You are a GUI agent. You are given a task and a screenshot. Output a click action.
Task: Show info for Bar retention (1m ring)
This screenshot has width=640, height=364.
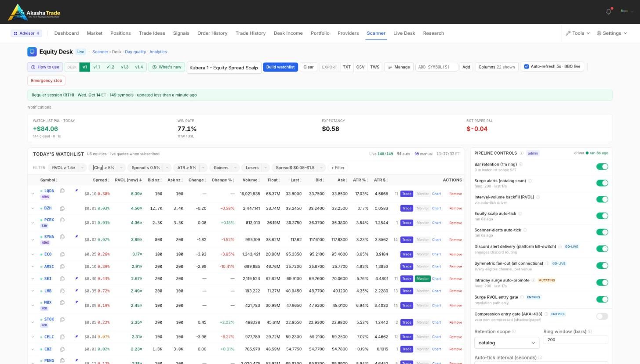tap(521, 165)
